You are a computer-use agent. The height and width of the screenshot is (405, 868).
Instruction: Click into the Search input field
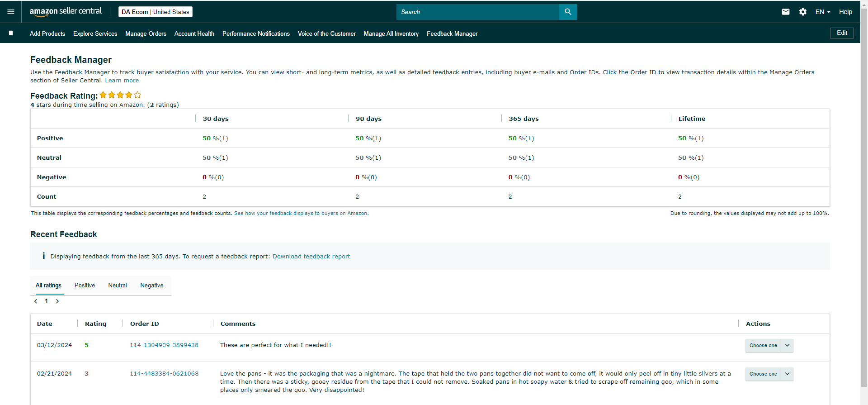click(x=478, y=12)
